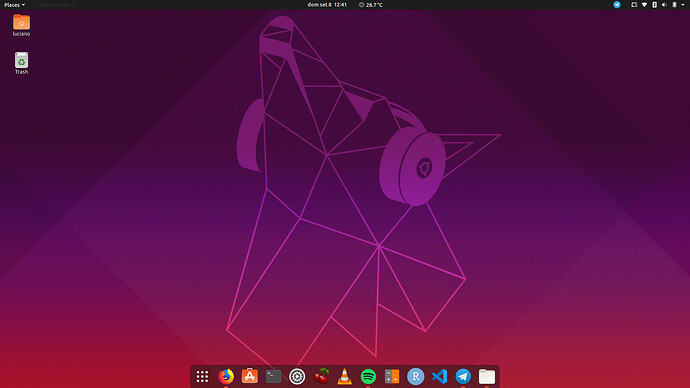The width and height of the screenshot is (690, 388).
Task: Open the Terminal from the dock
Action: 273,377
